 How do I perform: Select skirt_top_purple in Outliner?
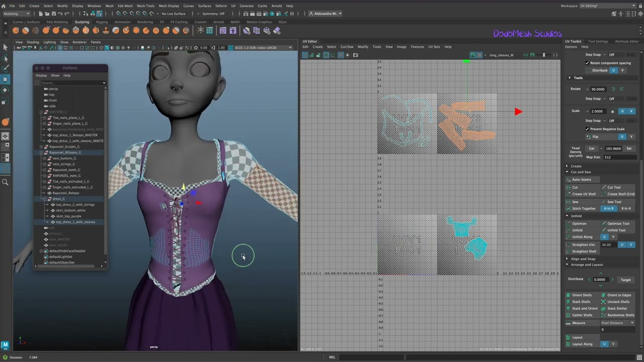coord(69,216)
